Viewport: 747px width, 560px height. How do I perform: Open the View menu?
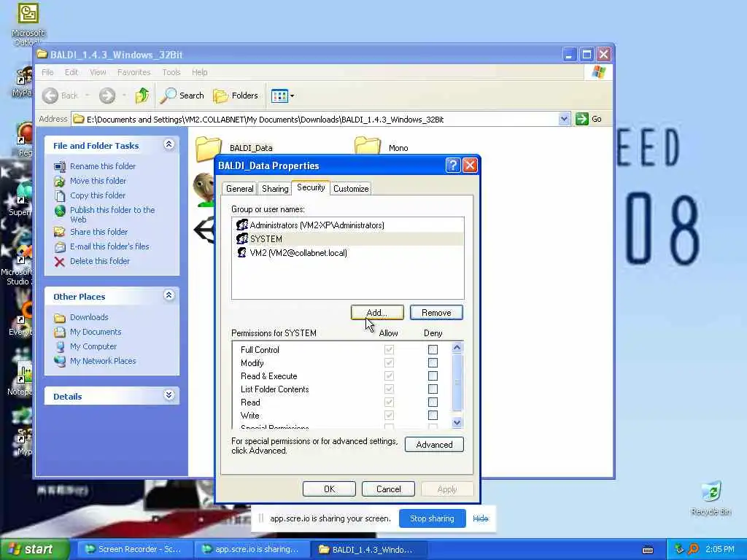pos(98,72)
